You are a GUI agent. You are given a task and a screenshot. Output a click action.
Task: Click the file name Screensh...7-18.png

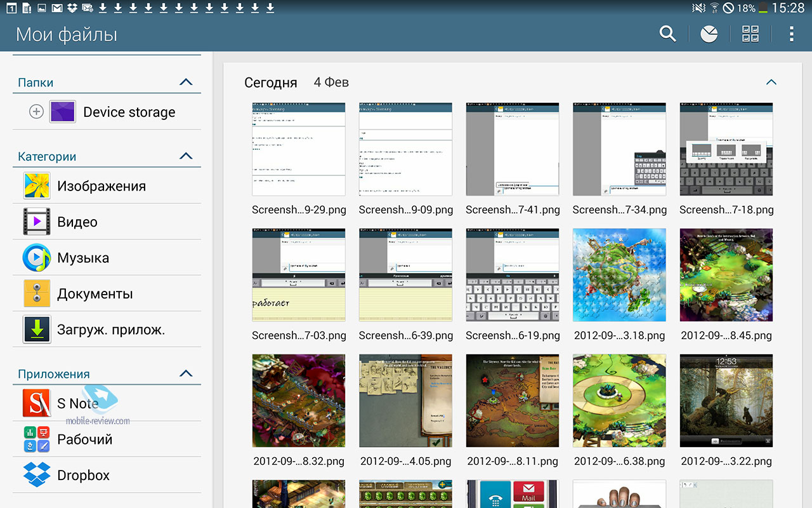[x=726, y=210]
